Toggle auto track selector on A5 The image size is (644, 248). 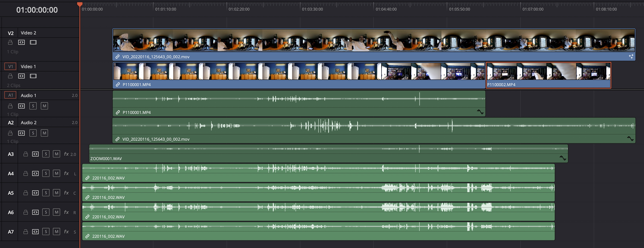click(x=35, y=193)
